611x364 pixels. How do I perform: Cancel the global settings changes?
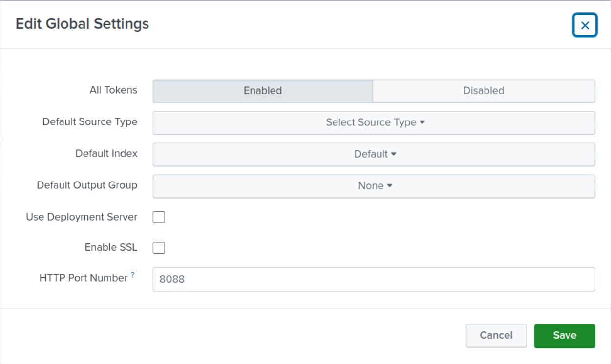496,336
